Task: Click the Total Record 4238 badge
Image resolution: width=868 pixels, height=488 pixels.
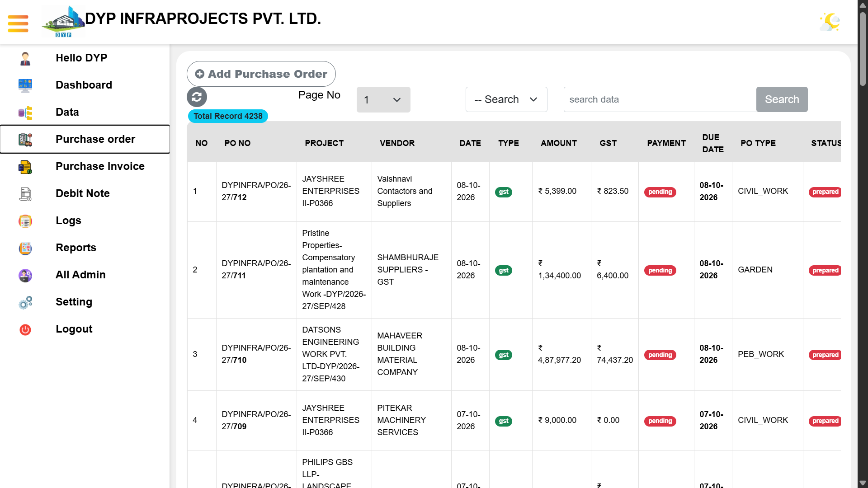Action: pyautogui.click(x=228, y=116)
